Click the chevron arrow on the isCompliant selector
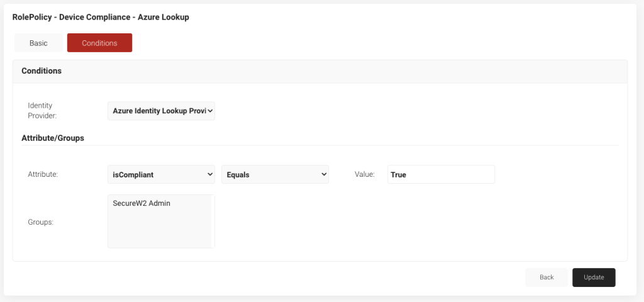Viewport: 644px width, 302px height. point(210,175)
